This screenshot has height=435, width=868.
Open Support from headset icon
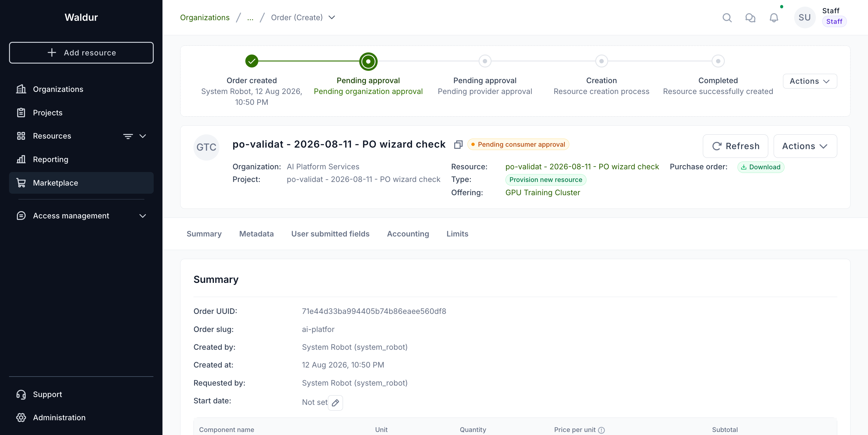(x=21, y=394)
